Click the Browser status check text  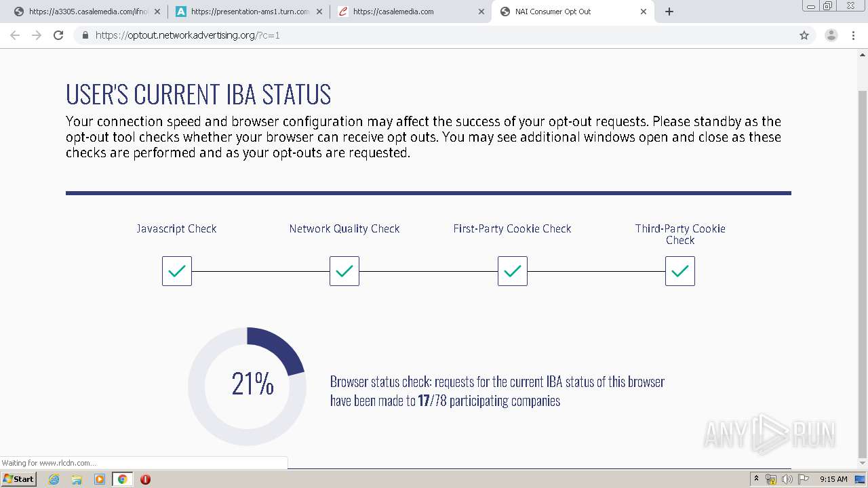click(x=497, y=391)
